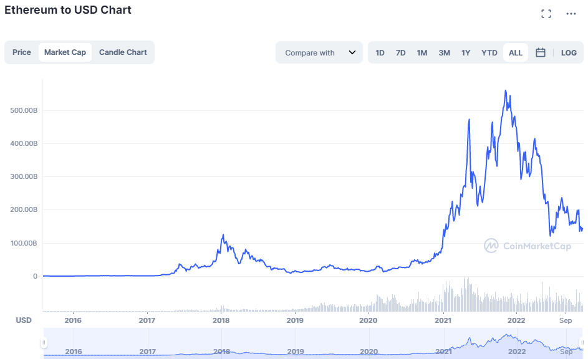Switch to the Price tab

[22, 52]
